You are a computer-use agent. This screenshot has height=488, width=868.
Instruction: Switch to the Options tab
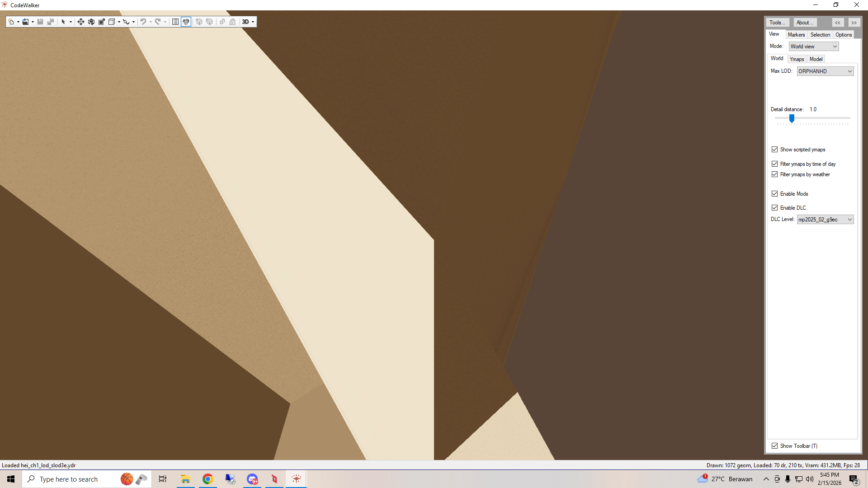point(844,35)
